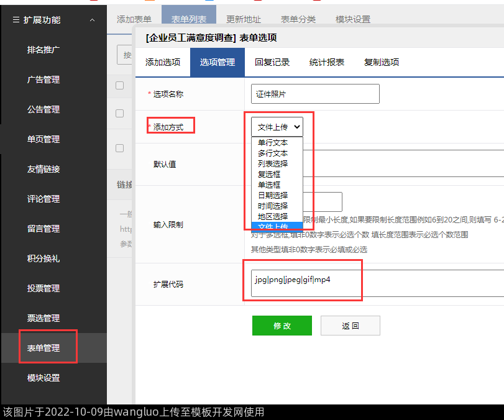Viewport: 504px width, 420px height.
Task: Open the 添加方式 dropdown selector
Action: pos(277,127)
